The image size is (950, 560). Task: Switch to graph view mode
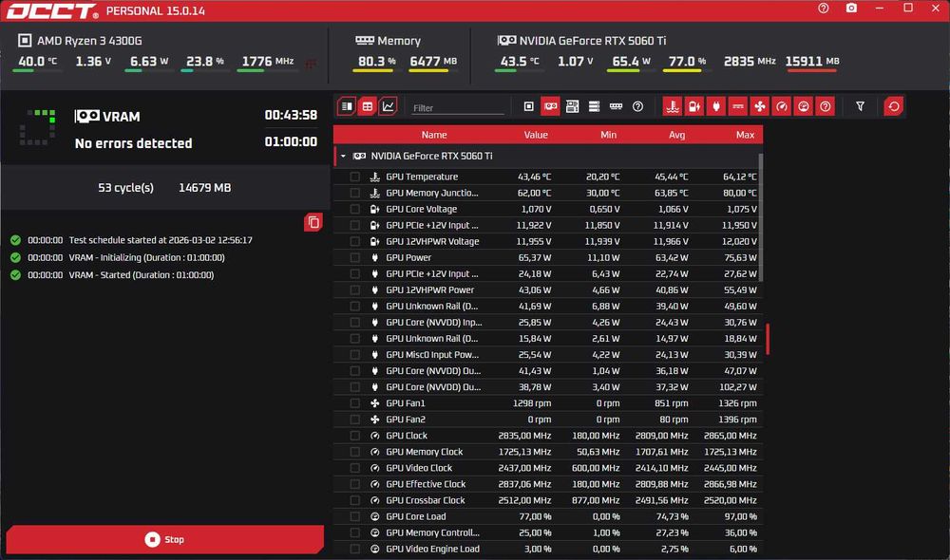click(x=389, y=106)
